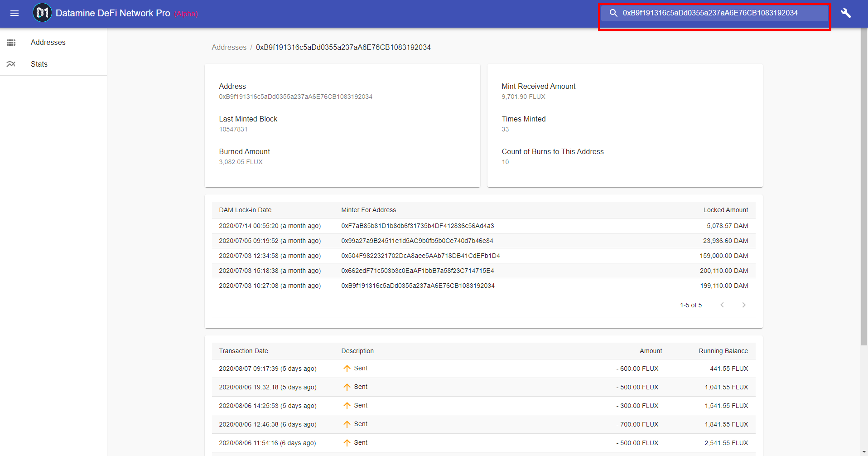The image size is (868, 456).
Task: Click the vertical page scrollbar thumb
Action: [864, 187]
